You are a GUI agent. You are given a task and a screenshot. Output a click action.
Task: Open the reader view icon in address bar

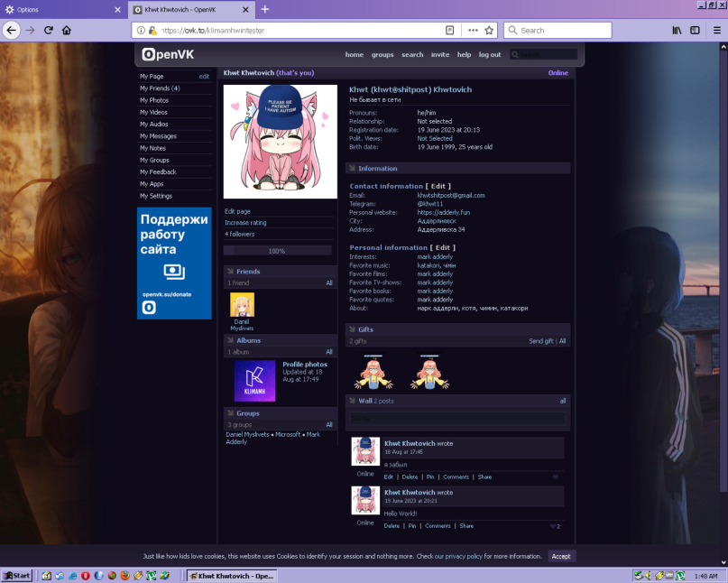click(x=449, y=30)
